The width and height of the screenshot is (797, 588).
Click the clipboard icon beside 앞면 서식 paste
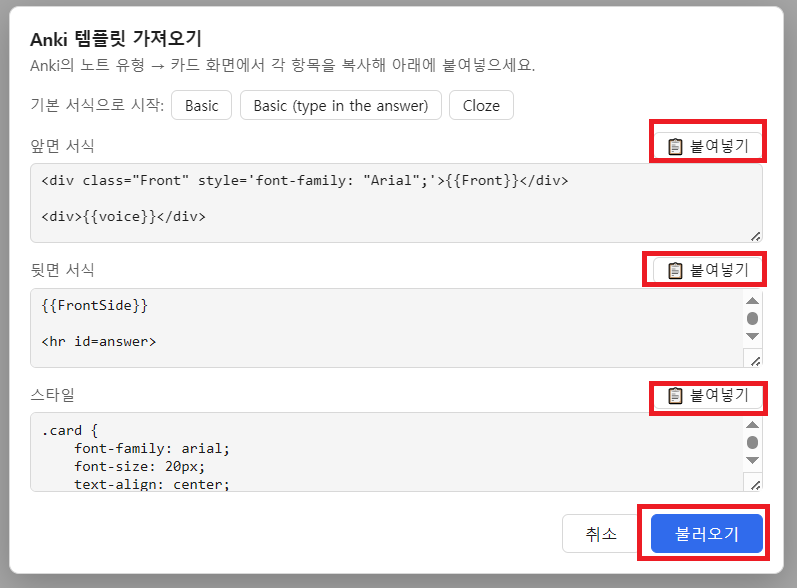coord(675,146)
